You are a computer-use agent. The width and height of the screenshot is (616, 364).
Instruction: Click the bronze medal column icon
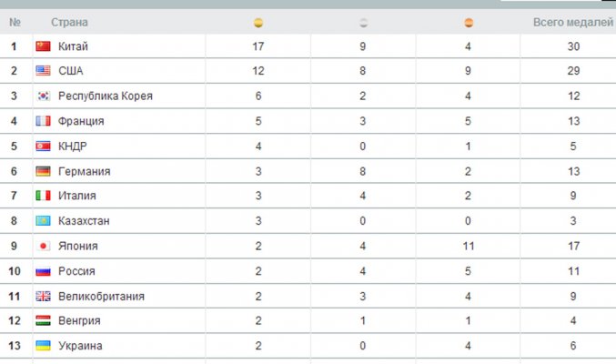pyautogui.click(x=469, y=23)
